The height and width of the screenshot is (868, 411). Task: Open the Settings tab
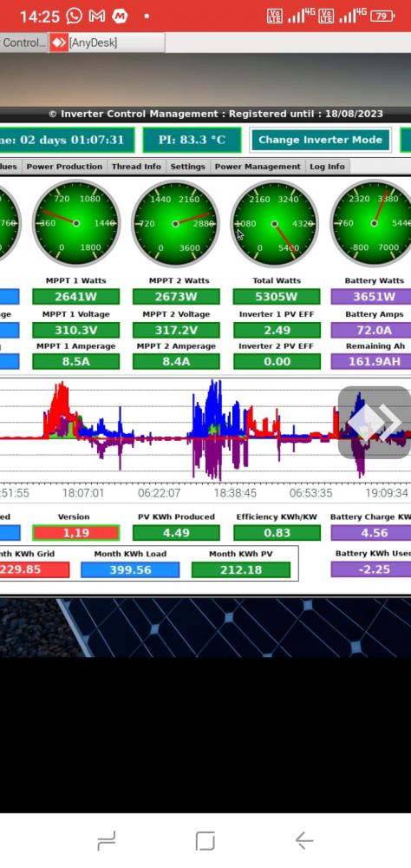187,166
